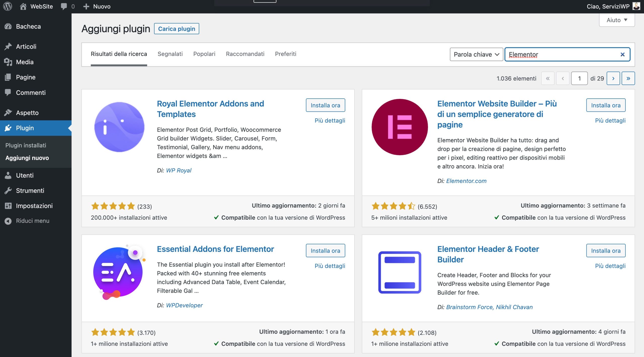Image resolution: width=644 pixels, height=357 pixels.
Task: Click the WordPress logo icon
Action: coord(8,6)
